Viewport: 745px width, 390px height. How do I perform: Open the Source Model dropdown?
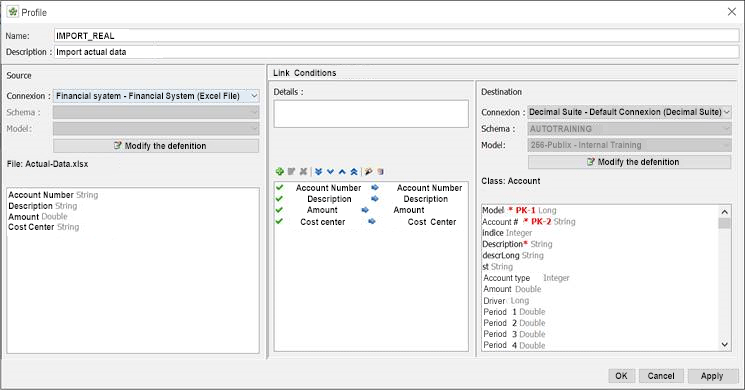tap(156, 129)
